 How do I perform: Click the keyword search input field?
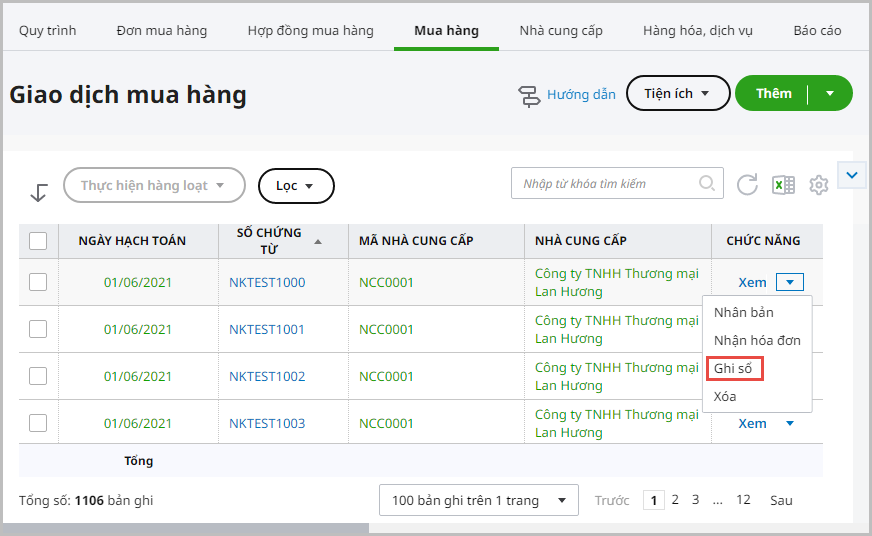click(x=606, y=184)
